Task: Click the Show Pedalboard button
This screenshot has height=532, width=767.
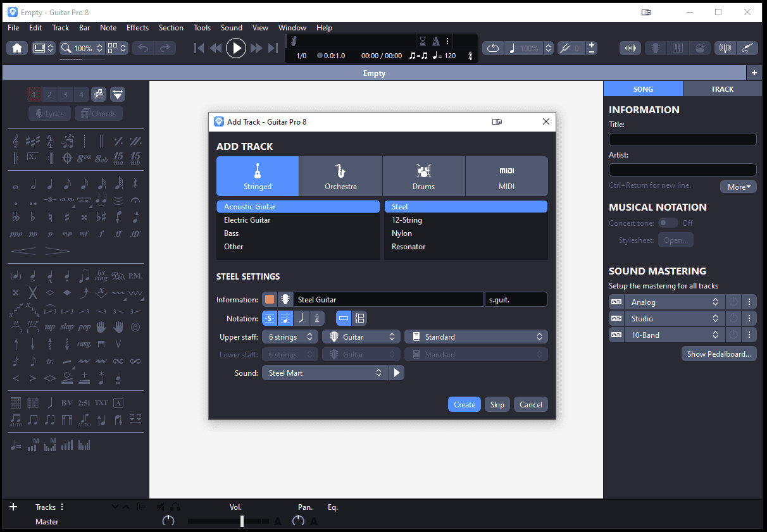Action: [719, 354]
